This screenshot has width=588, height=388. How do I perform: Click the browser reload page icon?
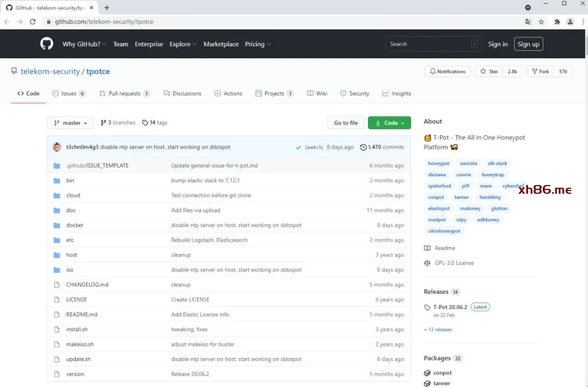click(33, 22)
